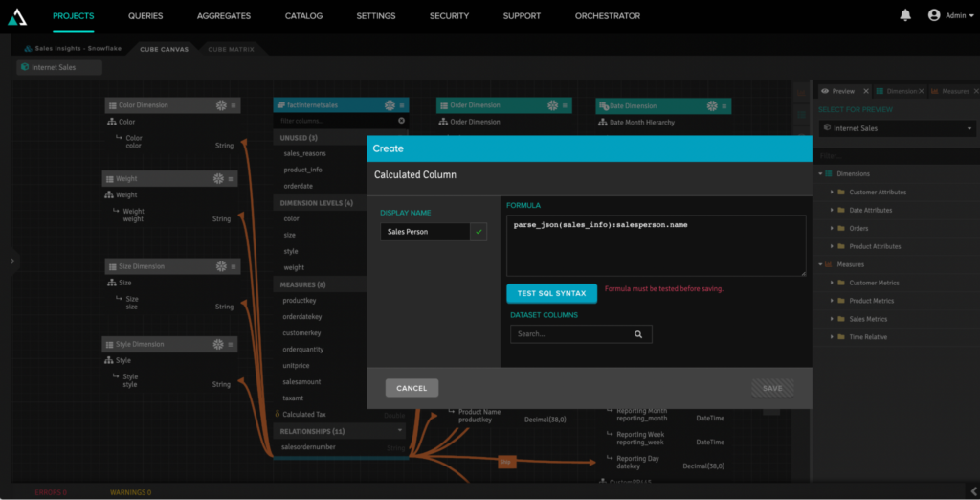Open the Color Dimension hamburger menu

[x=234, y=105]
